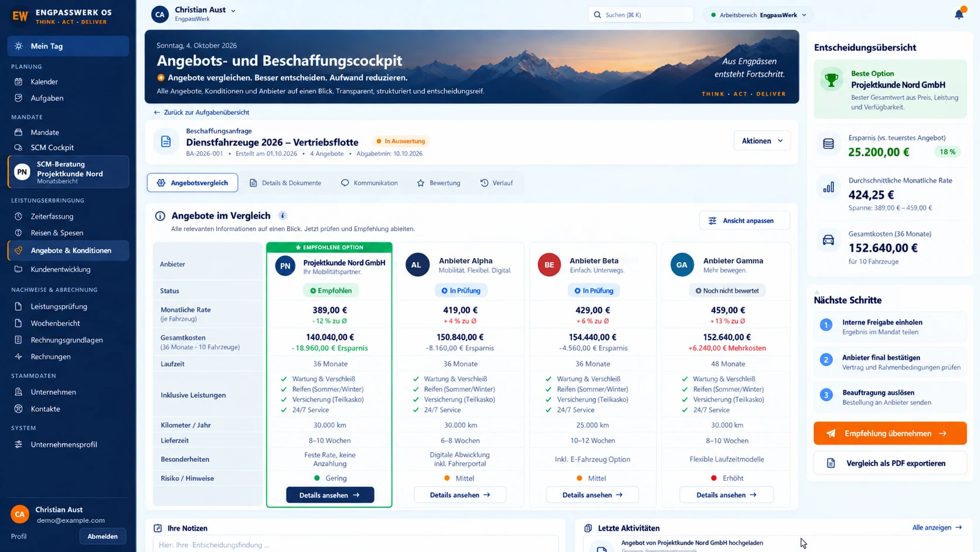Go back via Zurück zur Aufgabenübersicht

pyautogui.click(x=201, y=112)
